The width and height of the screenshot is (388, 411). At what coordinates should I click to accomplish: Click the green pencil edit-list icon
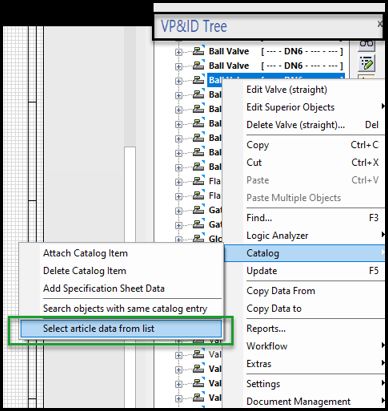point(366,63)
